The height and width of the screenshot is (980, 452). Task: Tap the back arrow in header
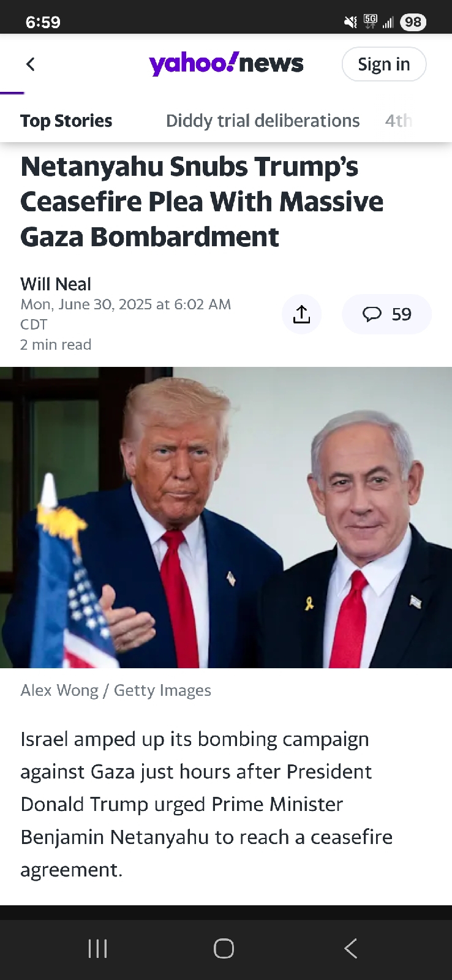coord(31,64)
